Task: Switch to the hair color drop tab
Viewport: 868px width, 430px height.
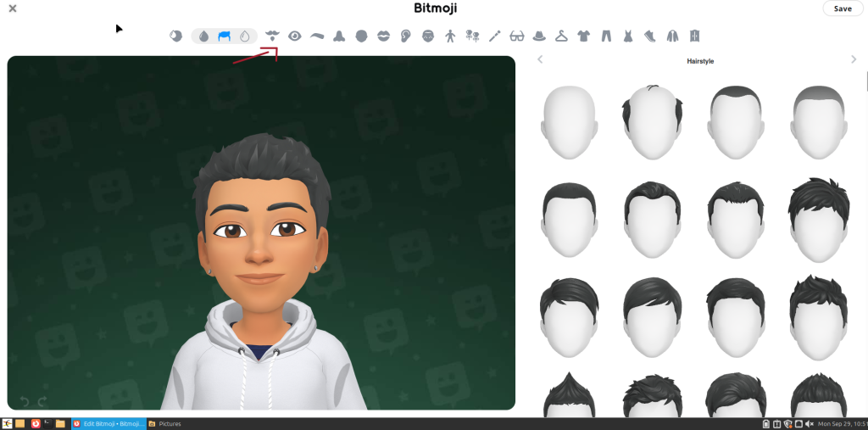Action: click(x=203, y=36)
